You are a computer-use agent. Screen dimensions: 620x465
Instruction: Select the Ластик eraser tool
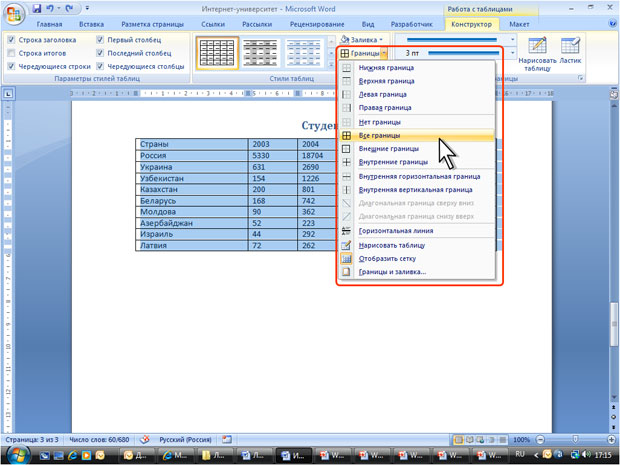coord(570,45)
